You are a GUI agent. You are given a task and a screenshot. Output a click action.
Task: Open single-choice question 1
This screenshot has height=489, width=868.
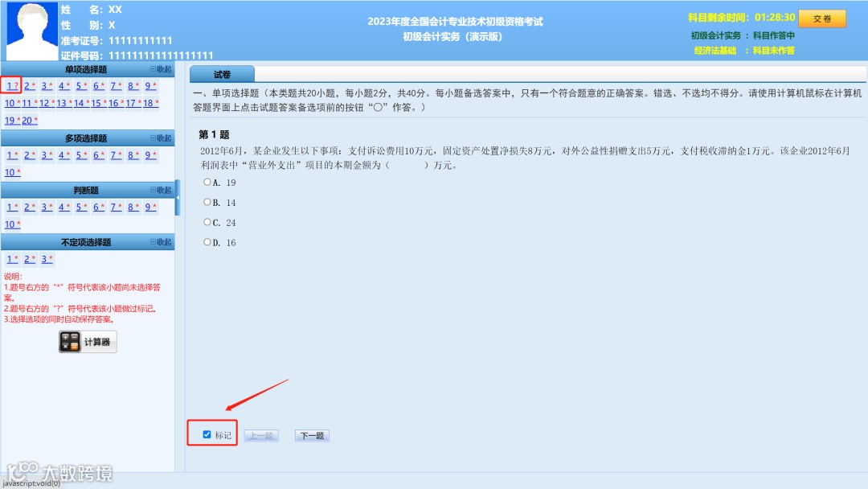[12, 86]
